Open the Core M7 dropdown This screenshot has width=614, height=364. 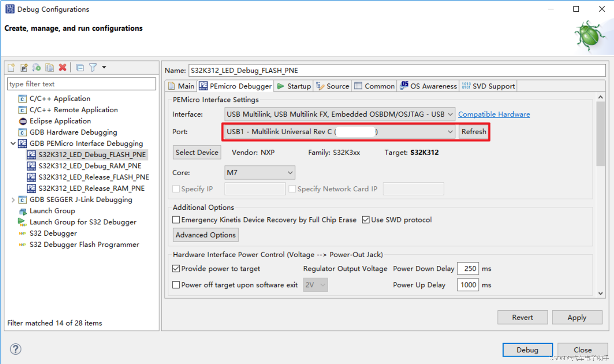point(260,173)
